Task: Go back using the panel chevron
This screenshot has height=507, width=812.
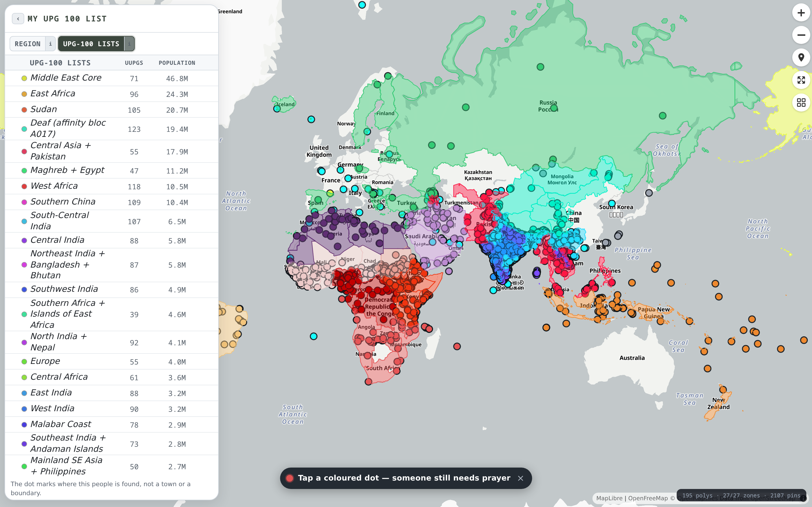Action: [x=18, y=19]
